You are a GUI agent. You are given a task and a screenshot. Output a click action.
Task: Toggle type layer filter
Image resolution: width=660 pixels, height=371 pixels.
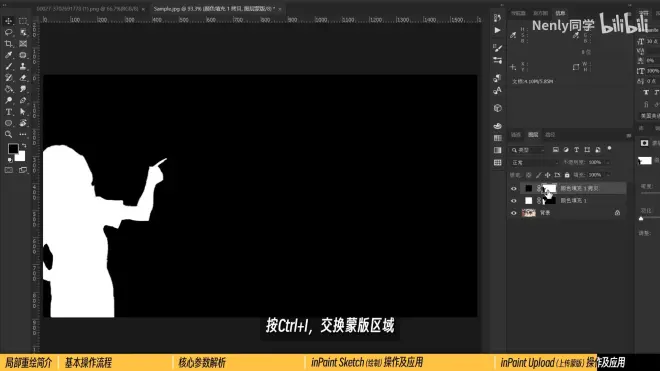577,150
